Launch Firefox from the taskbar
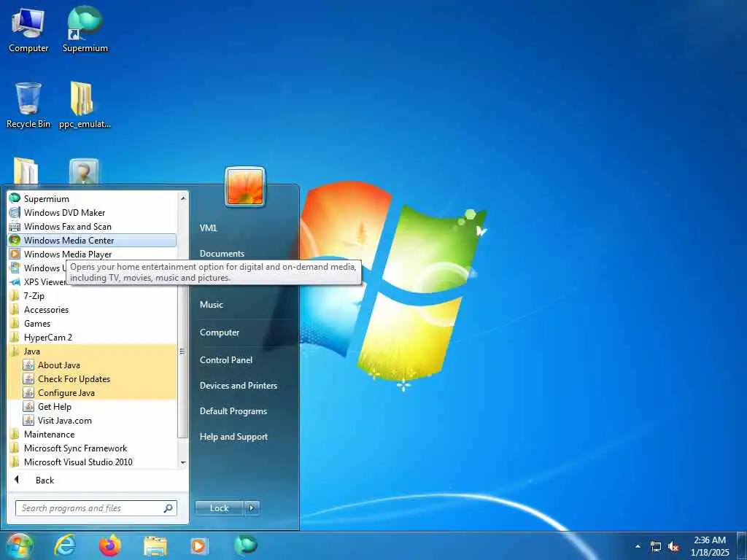Image resolution: width=747 pixels, height=560 pixels. coord(110,545)
